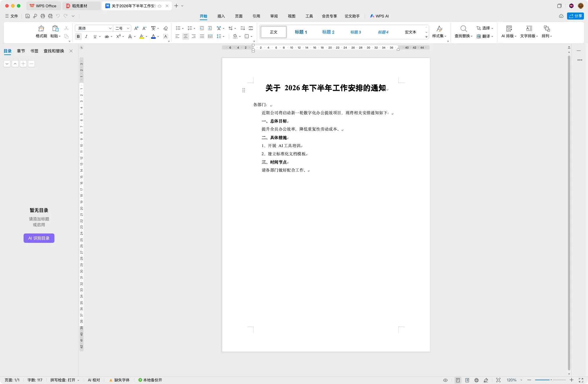Click the font color swatch (A)
Image resolution: width=588 pixels, height=384 pixels.
coord(153,36)
